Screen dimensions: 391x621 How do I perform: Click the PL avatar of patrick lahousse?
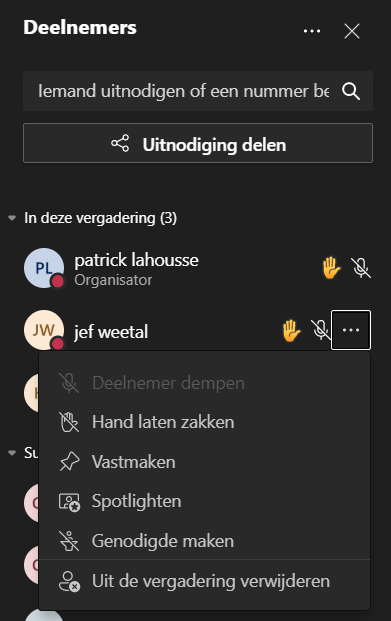click(x=44, y=268)
